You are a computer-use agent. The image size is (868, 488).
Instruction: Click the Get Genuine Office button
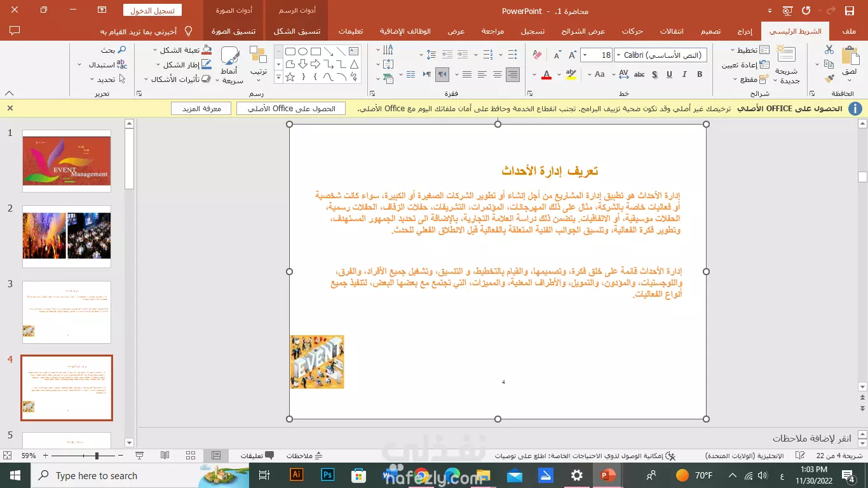291,109
